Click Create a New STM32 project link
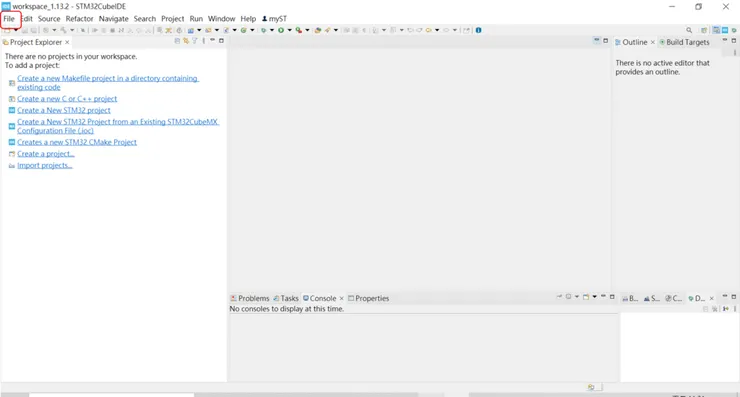Screen dimensions: 740x397 click(x=64, y=110)
